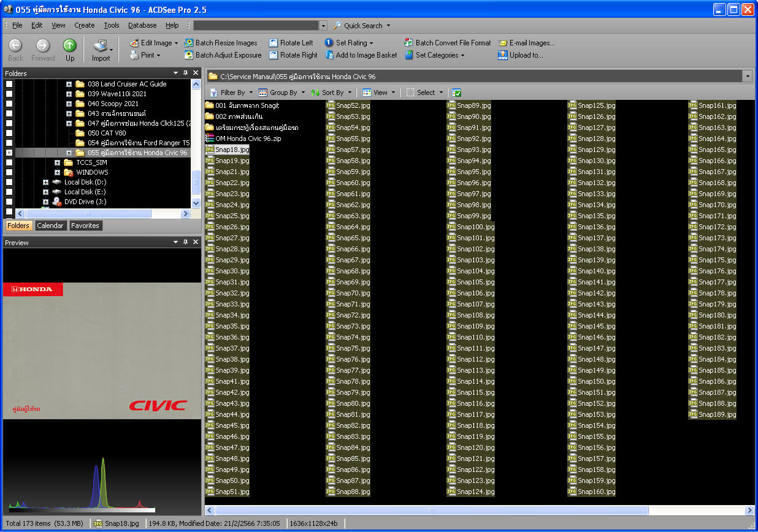The height and width of the screenshot is (532, 758).
Task: Open the Edit menu
Action: (37, 26)
